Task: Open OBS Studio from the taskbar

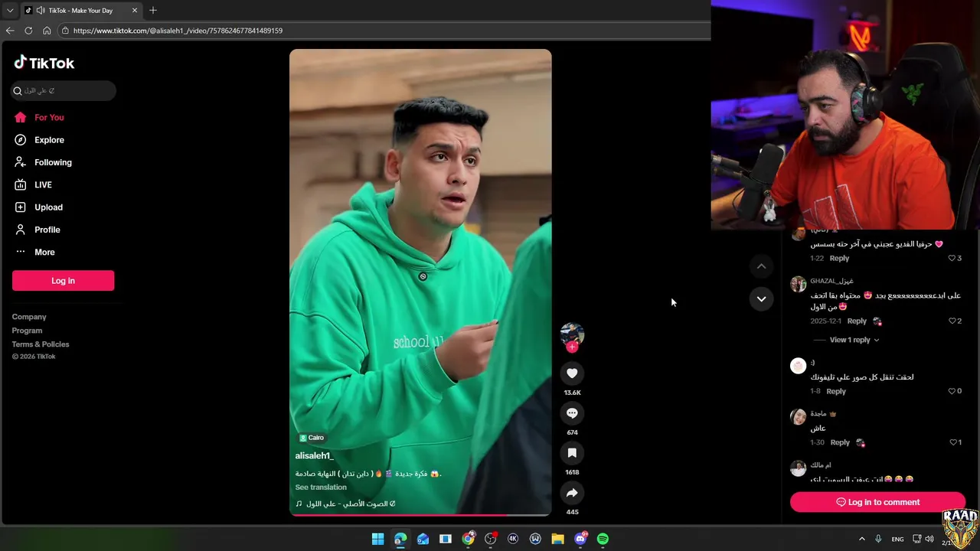Action: pos(491,539)
